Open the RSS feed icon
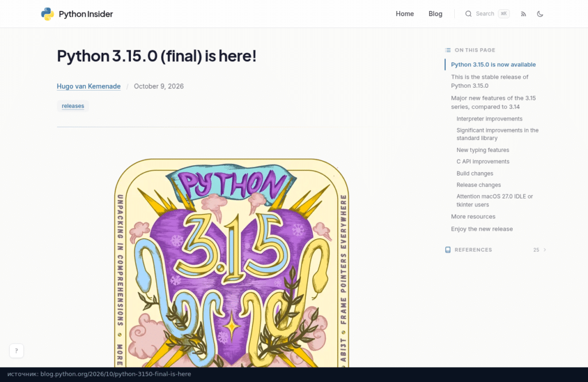588x382 pixels. [524, 14]
